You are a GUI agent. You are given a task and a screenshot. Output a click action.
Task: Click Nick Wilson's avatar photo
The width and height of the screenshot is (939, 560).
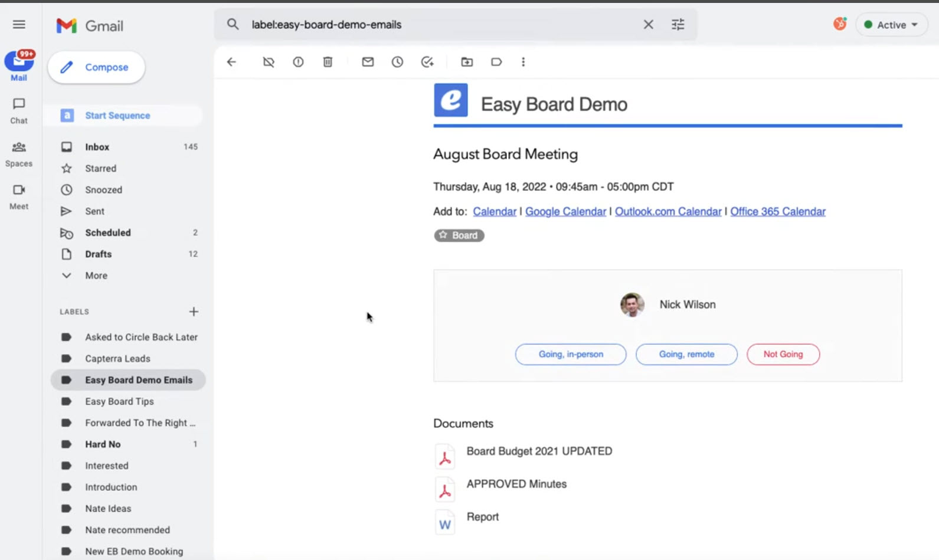coord(632,304)
